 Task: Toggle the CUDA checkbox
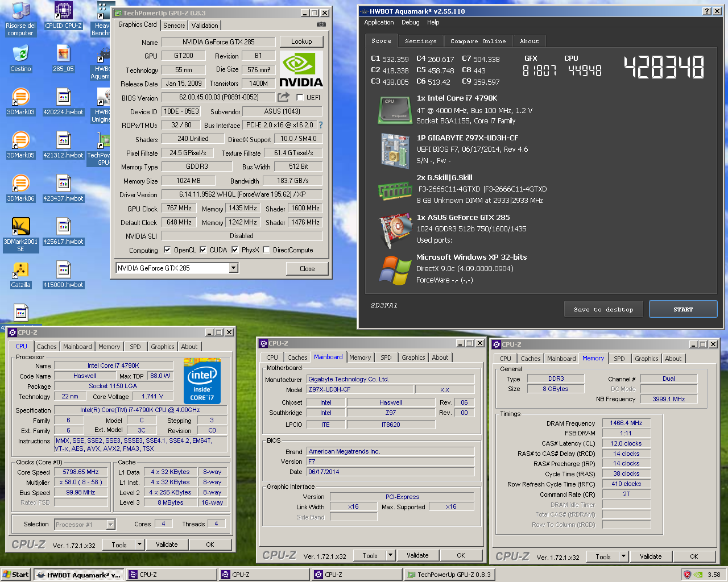(x=203, y=250)
